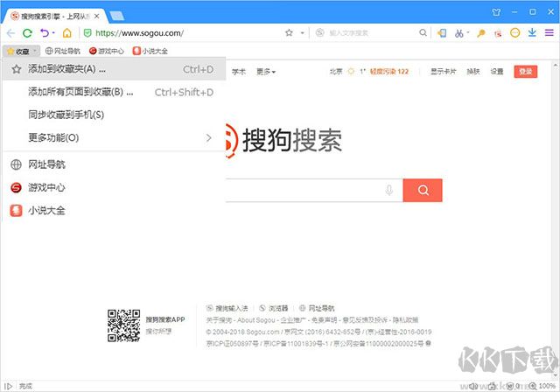560x392 pixels.
Task: Click the purple undo/restore page icon
Action: (45, 33)
